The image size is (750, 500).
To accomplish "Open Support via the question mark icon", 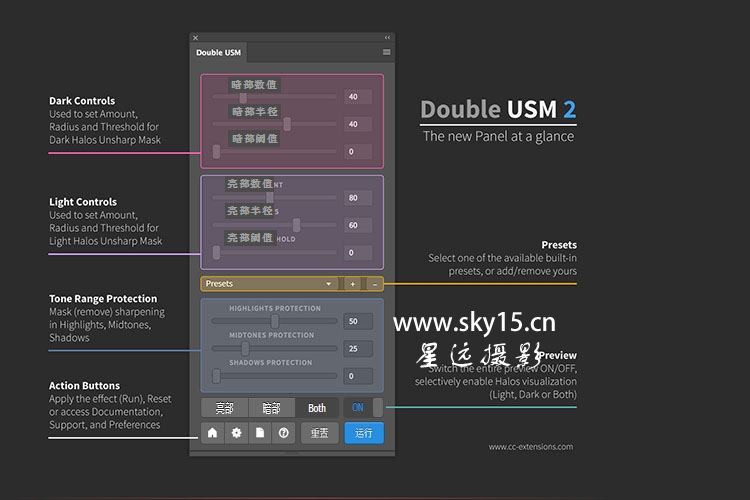I will [284, 433].
